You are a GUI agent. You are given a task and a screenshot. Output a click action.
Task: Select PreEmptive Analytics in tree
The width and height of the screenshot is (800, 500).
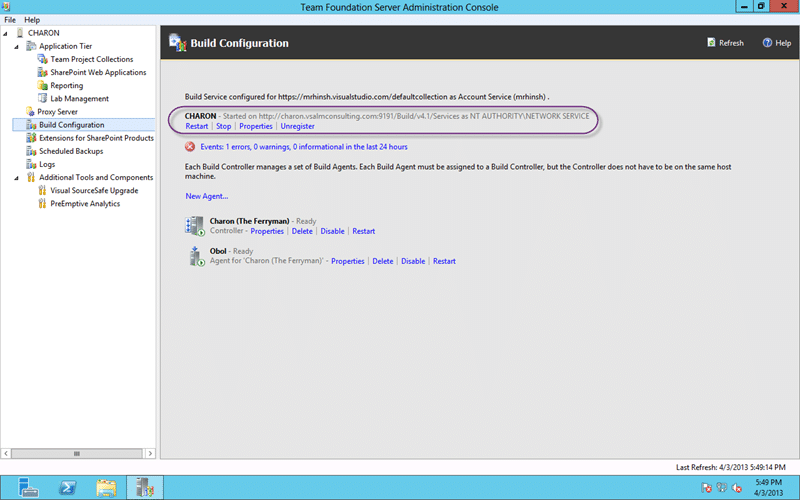pos(85,204)
